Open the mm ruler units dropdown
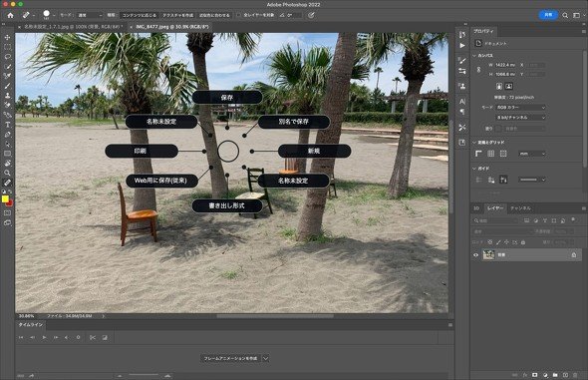 click(532, 154)
